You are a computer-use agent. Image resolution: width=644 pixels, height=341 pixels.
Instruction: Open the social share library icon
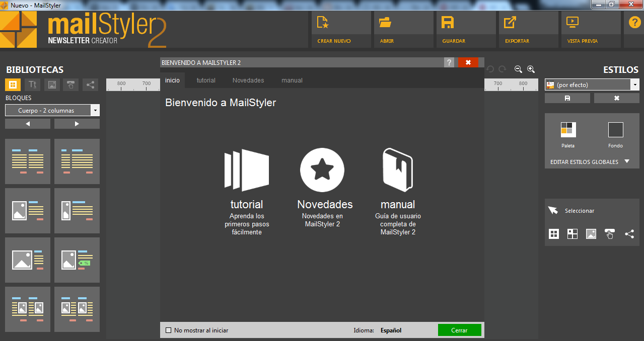91,84
